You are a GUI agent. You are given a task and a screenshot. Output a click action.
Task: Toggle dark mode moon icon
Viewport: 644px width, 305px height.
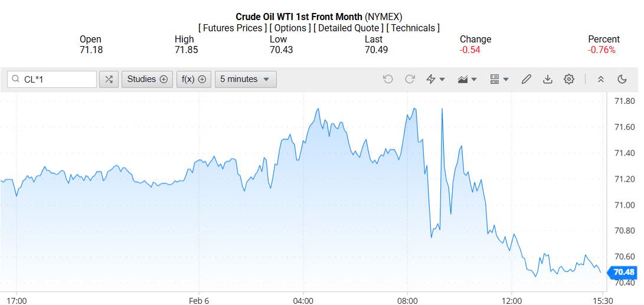(622, 79)
